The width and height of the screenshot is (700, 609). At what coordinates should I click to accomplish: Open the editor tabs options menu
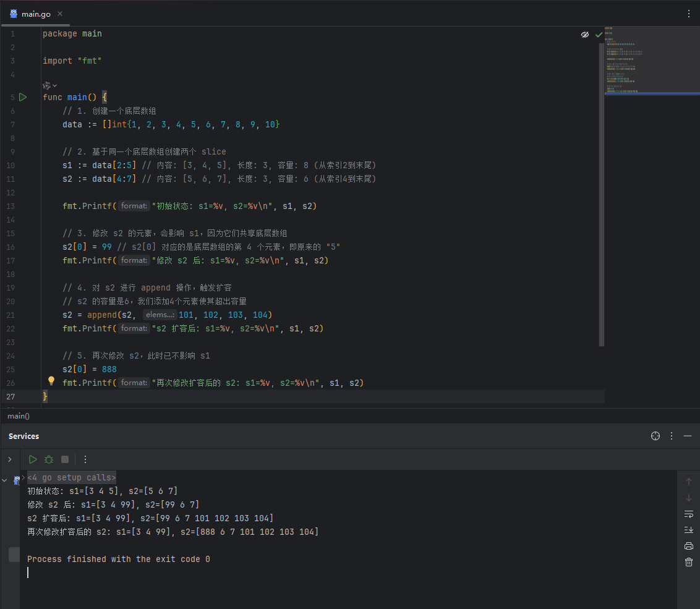coord(689,14)
